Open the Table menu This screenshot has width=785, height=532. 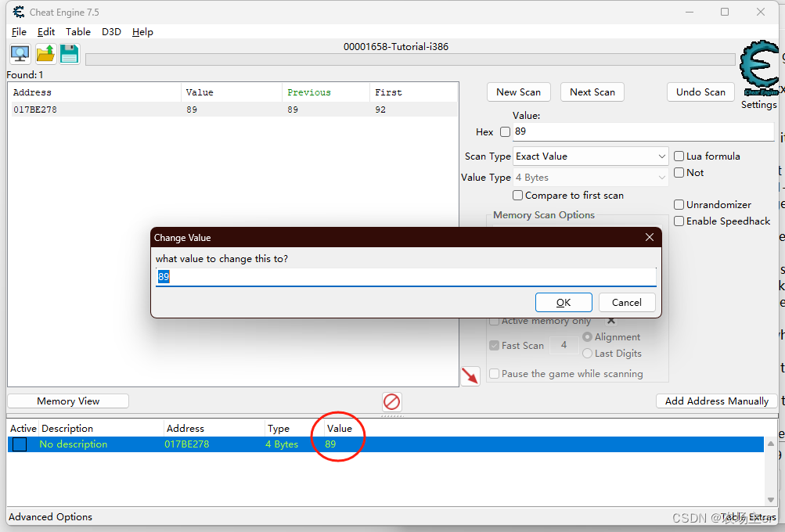tap(78, 31)
